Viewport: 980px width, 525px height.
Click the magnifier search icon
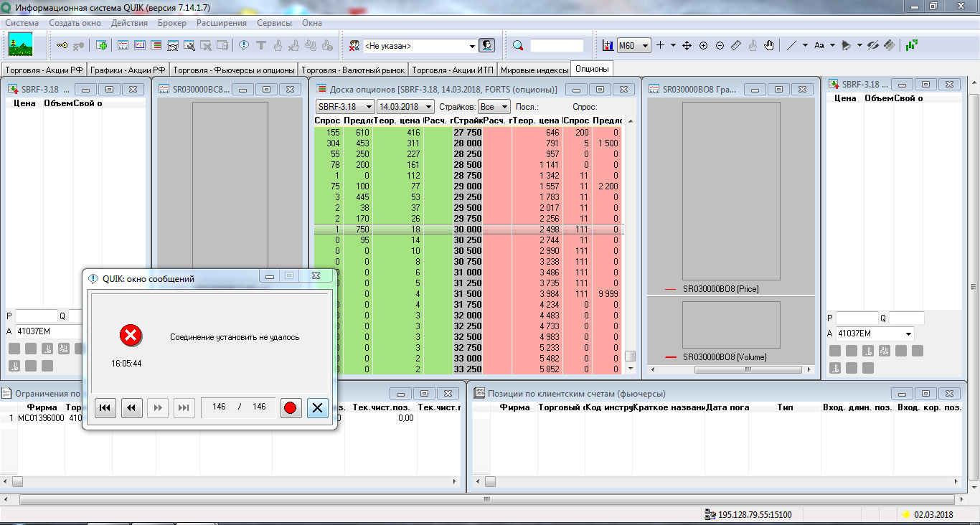pyautogui.click(x=518, y=45)
